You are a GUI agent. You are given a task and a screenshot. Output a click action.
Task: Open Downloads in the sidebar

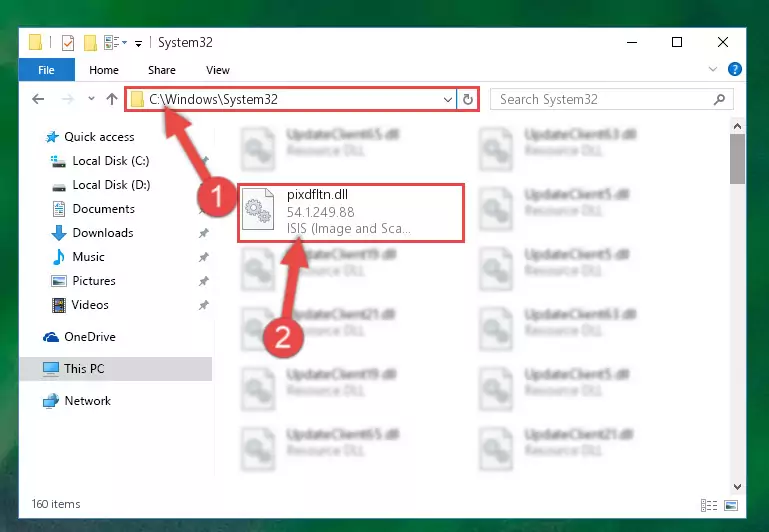tap(103, 233)
